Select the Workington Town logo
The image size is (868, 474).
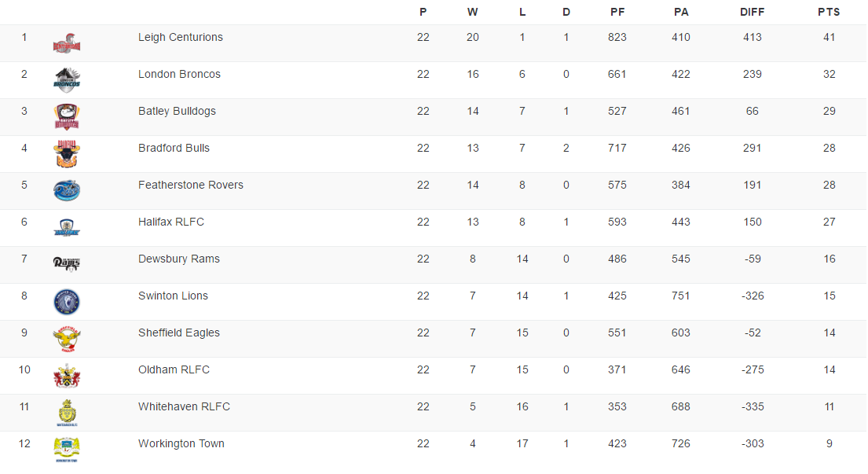[x=67, y=450]
